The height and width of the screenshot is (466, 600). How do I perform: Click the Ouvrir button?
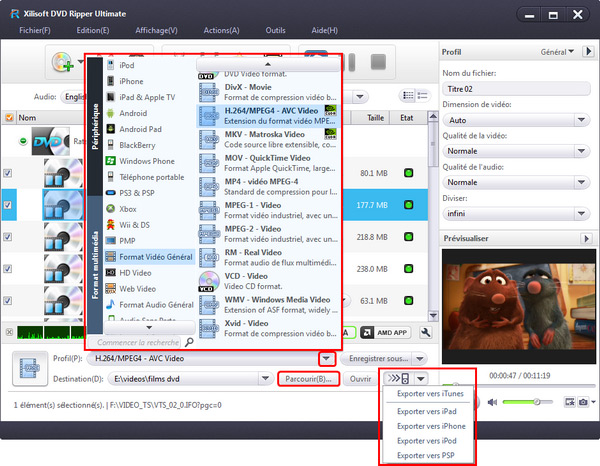[360, 379]
